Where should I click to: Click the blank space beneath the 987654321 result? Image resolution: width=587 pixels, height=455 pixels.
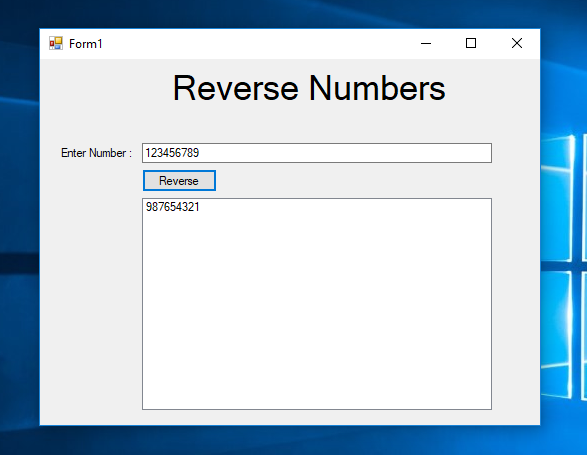(x=317, y=311)
